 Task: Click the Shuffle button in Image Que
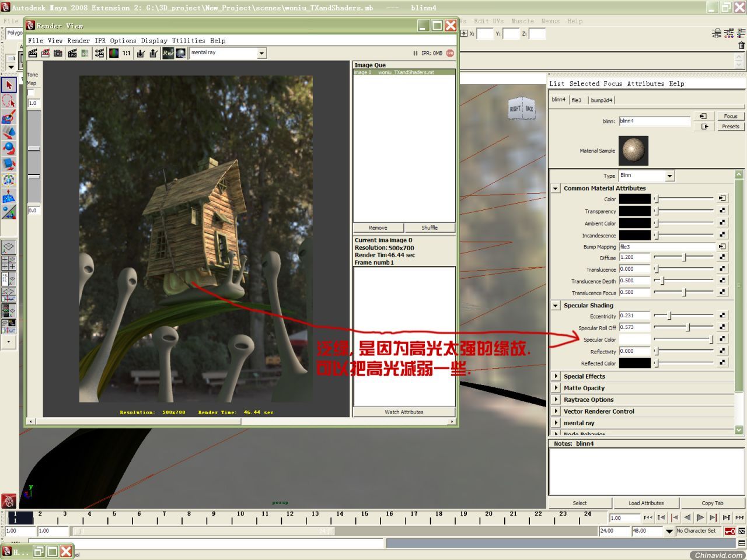[x=430, y=228]
